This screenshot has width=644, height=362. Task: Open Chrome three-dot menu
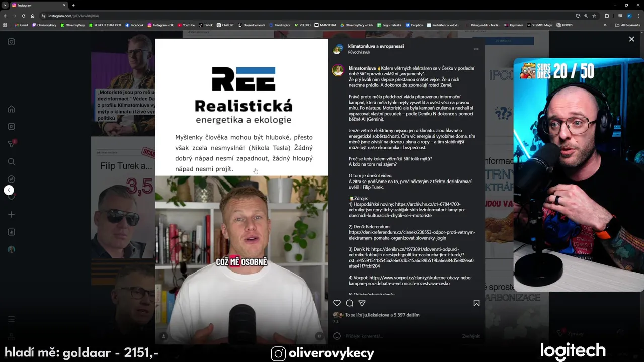coord(638,16)
